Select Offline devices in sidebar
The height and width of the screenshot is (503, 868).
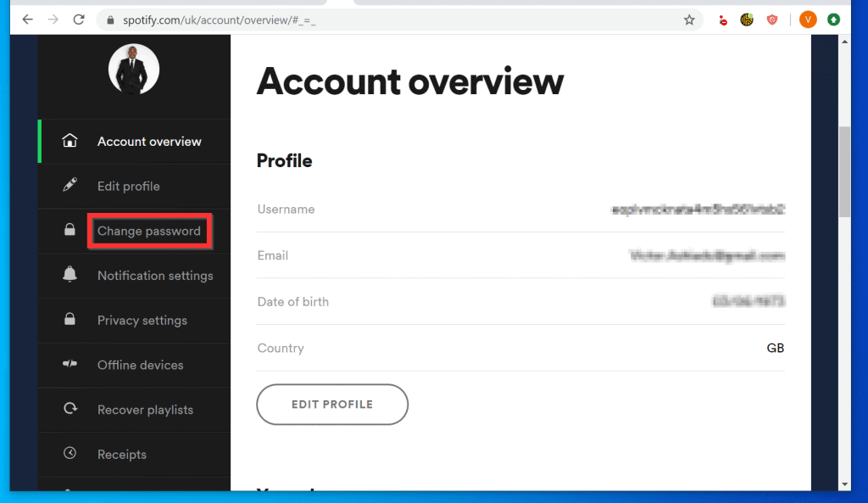point(134,365)
